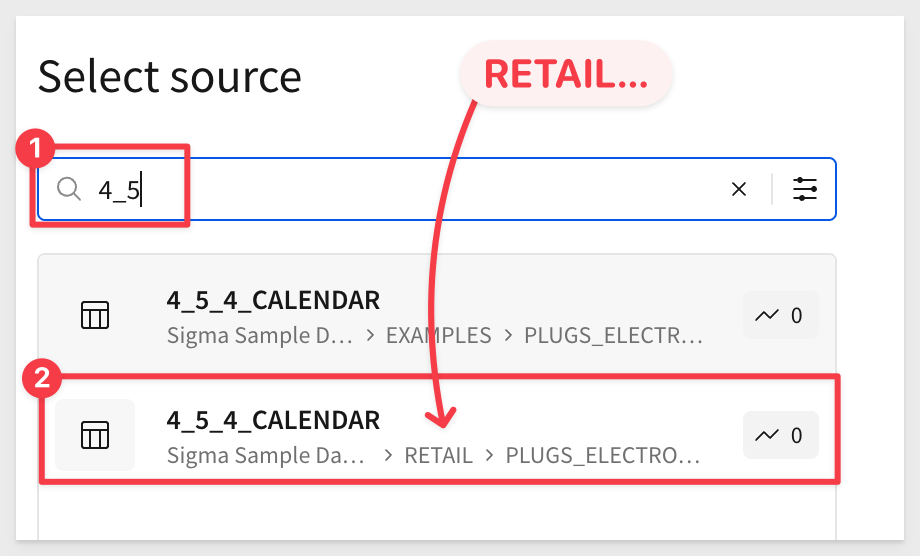This screenshot has width=920, height=556.
Task: Click the Select source heading
Action: 170,76
